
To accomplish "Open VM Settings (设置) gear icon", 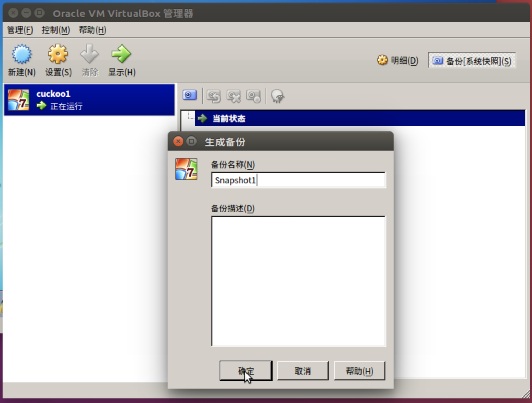I will point(58,54).
